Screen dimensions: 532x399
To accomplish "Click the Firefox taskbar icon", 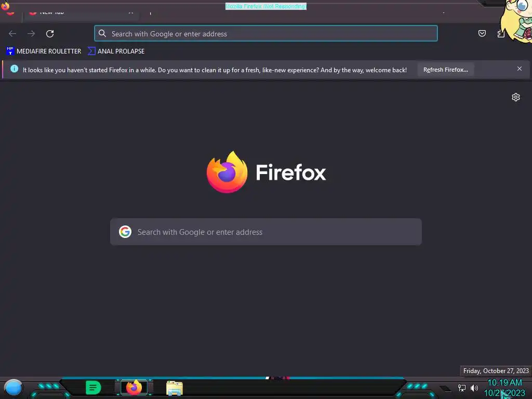I will [x=134, y=388].
